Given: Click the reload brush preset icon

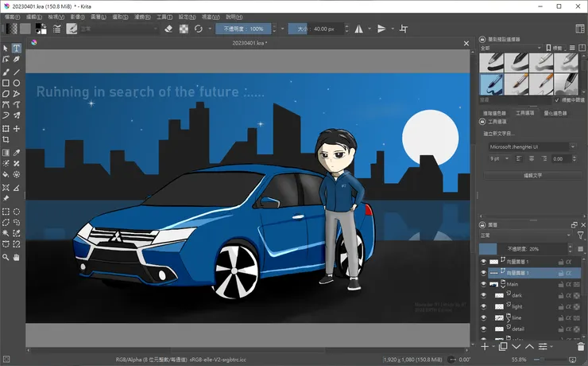Looking at the screenshot, I should pyautogui.click(x=199, y=29).
